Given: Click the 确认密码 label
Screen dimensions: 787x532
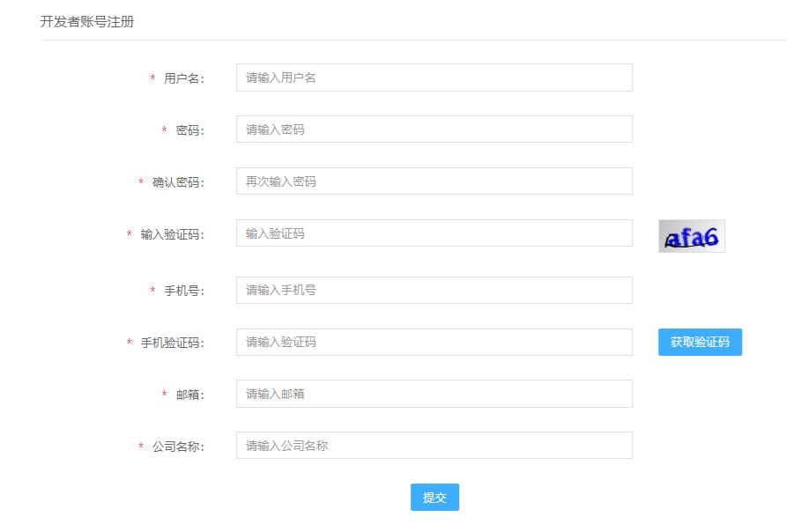Looking at the screenshot, I should 178,182.
